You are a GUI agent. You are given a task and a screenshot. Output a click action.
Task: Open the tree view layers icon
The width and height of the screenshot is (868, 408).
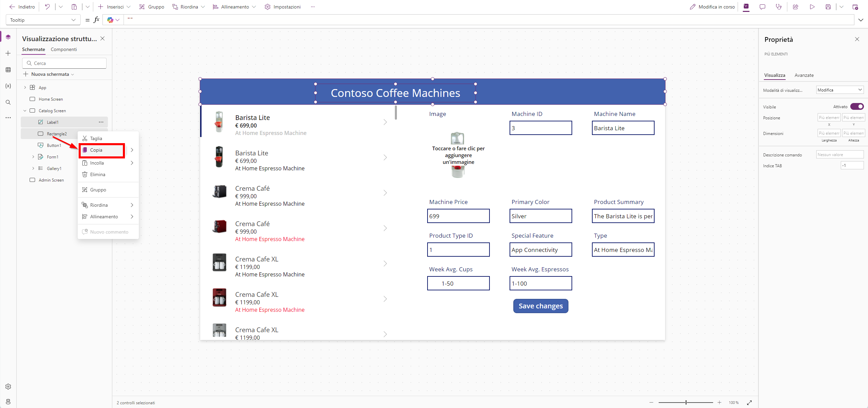pos(8,37)
